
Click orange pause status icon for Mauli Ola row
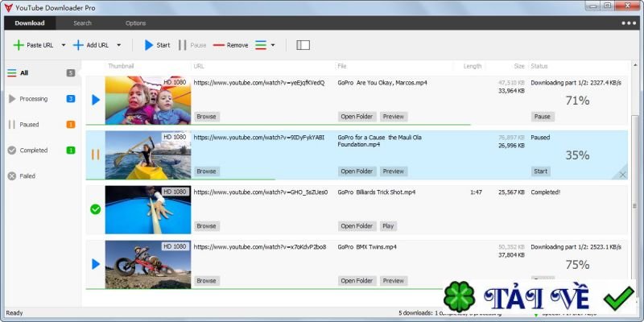[95, 155]
